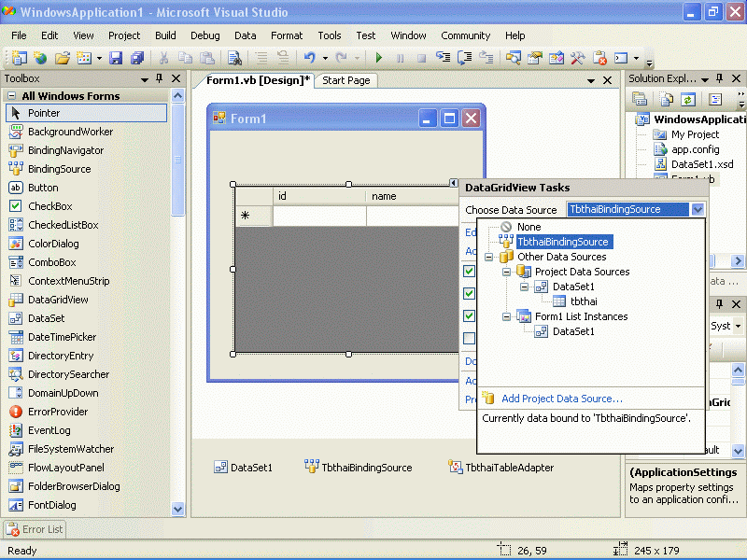Undo the last action with the toolbar arrow
This screenshot has width=747, height=560.
310,58
